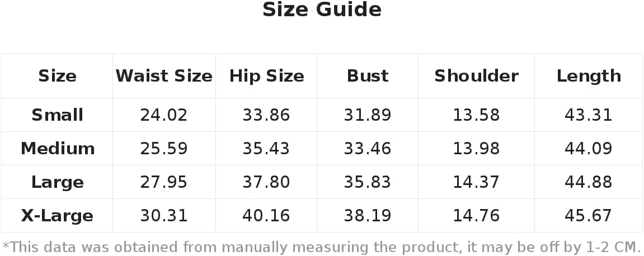Image resolution: width=644 pixels, height=256 pixels.
Task: Select X-Large shoulder value 14.76
Action: pyautogui.click(x=476, y=216)
